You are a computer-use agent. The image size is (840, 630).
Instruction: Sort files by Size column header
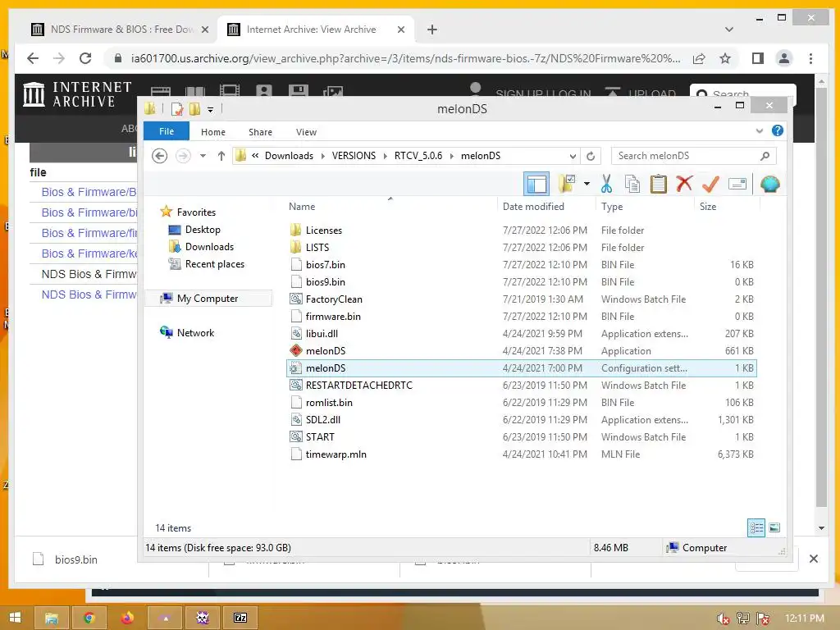pyautogui.click(x=707, y=206)
